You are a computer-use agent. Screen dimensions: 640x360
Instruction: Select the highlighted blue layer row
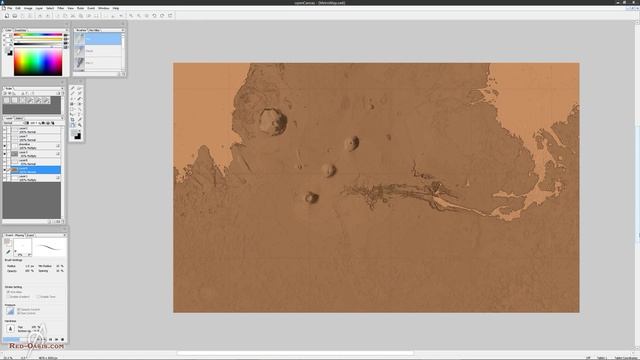(36, 170)
